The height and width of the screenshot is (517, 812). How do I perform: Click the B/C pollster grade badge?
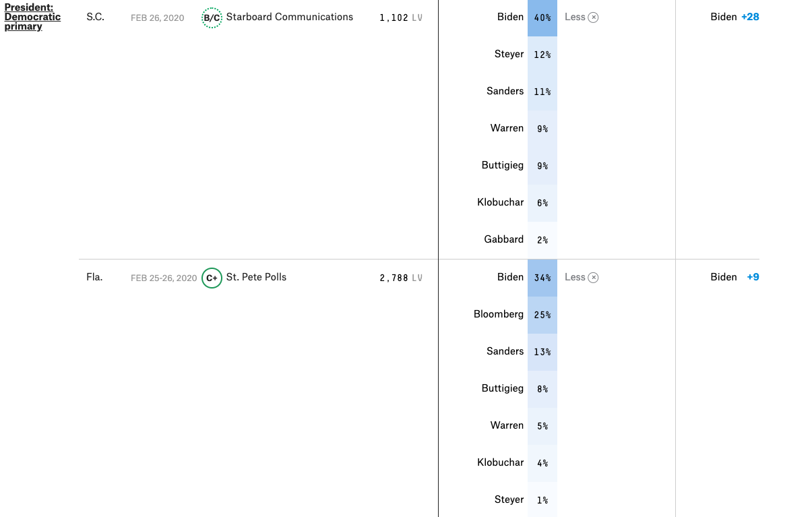click(x=212, y=18)
